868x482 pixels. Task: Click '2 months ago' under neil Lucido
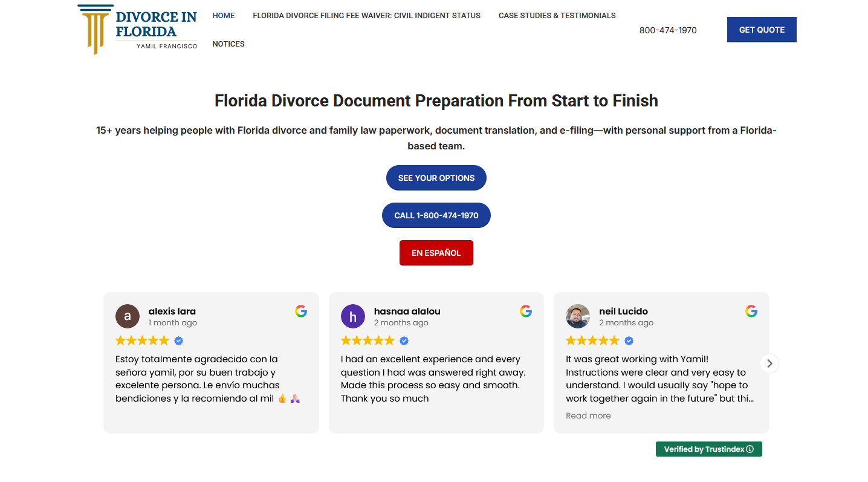626,323
